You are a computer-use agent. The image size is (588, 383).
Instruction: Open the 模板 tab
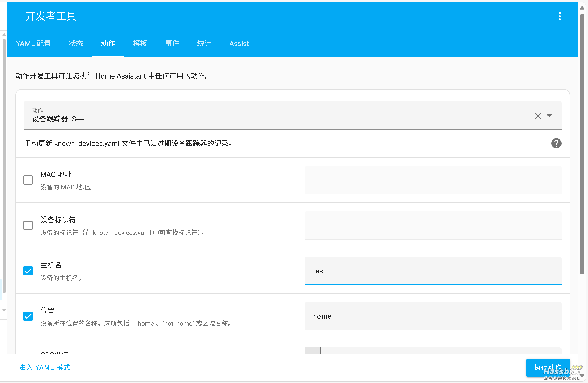(x=140, y=44)
